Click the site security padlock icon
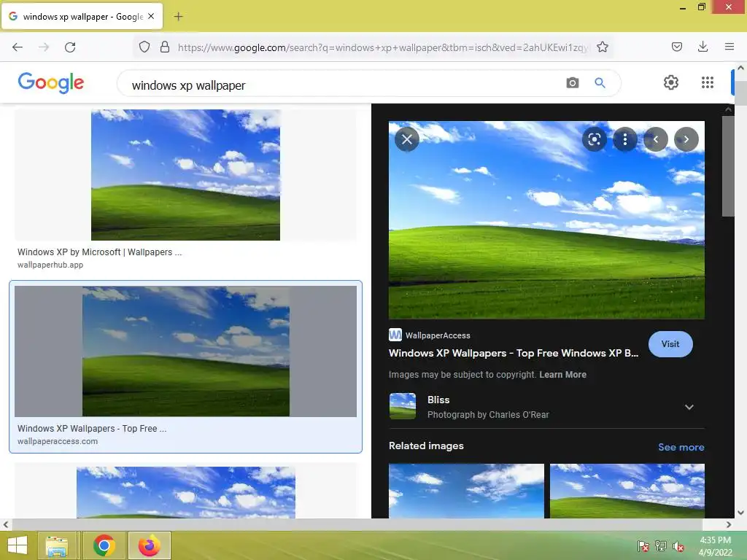 click(165, 47)
